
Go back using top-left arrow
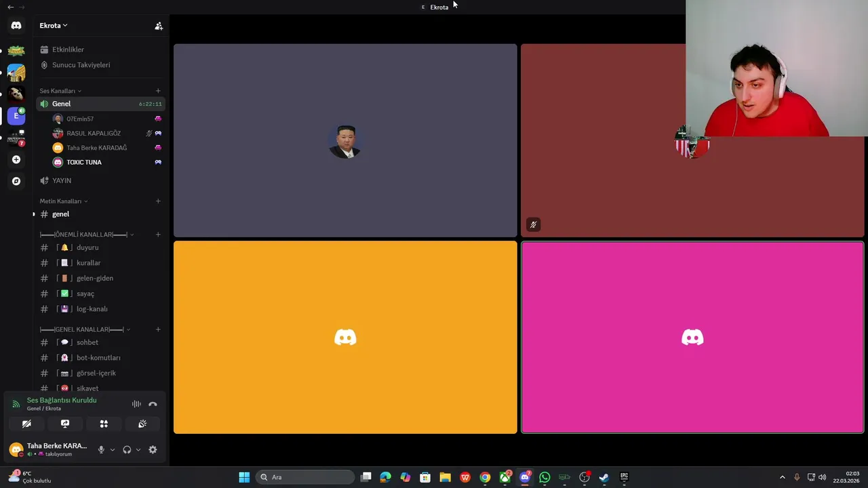tap(10, 7)
